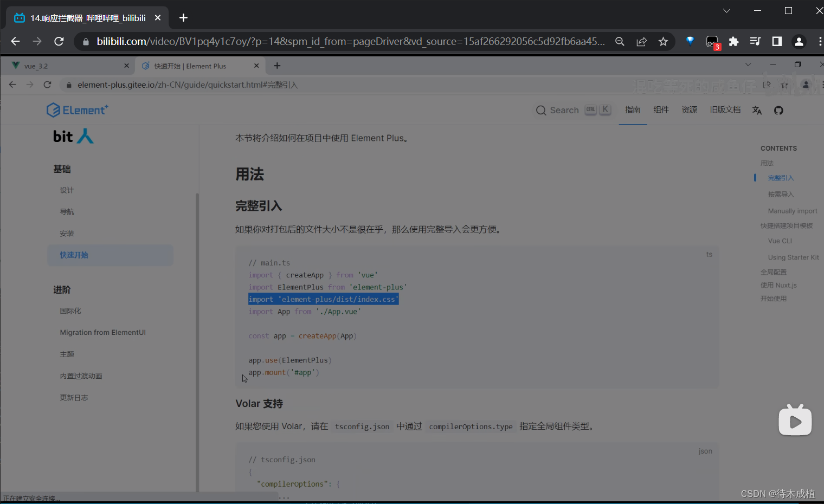Click the sidebar vertical scrollbar
824x504 pixels.
point(197,341)
